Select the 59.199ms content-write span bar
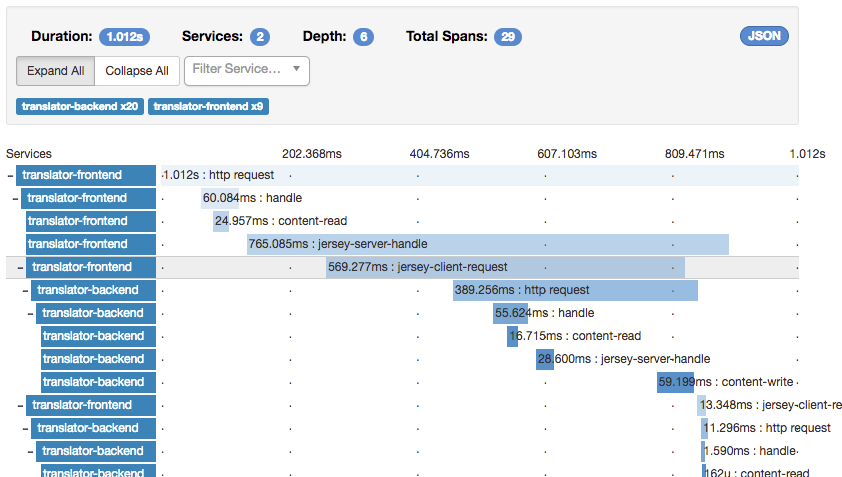The image size is (842, 477). tap(676, 382)
